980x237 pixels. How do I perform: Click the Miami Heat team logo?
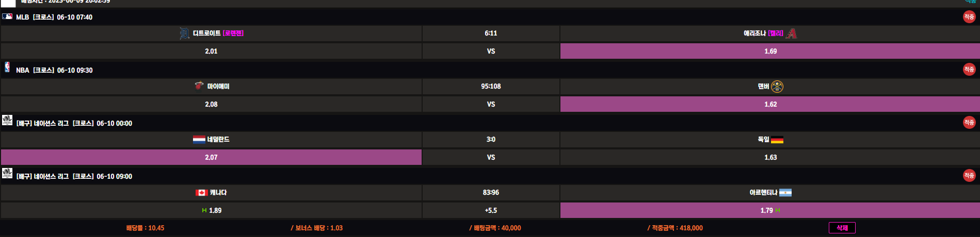(199, 86)
